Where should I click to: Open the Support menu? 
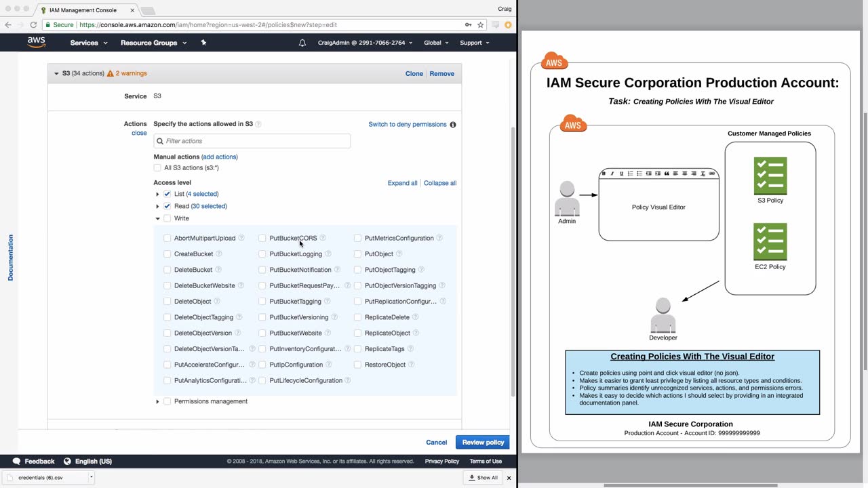pos(475,43)
